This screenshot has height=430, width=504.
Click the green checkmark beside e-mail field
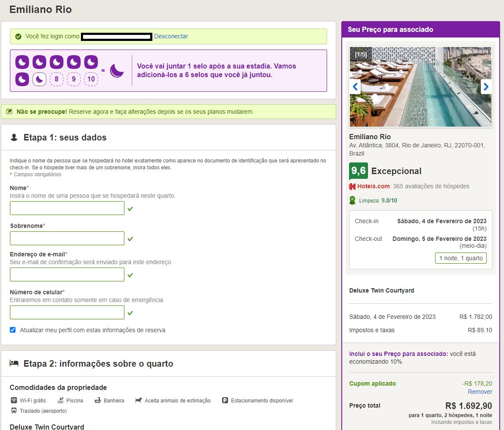point(130,275)
